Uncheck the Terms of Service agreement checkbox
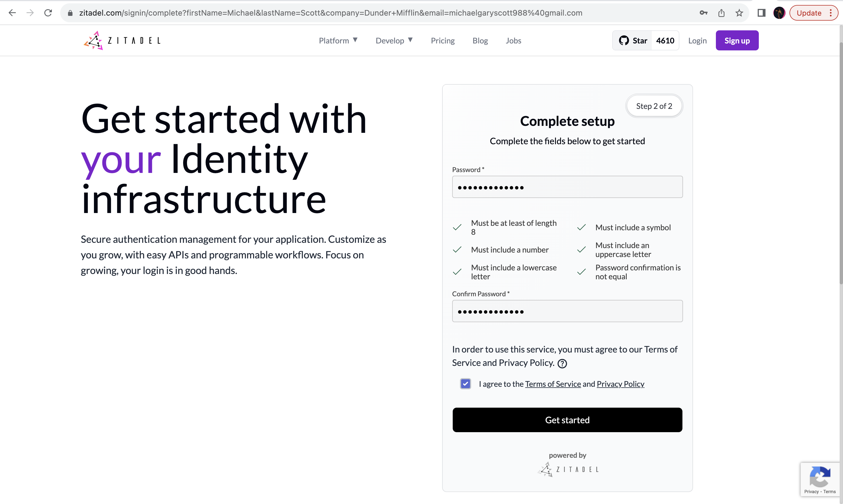This screenshot has height=504, width=843. click(465, 384)
